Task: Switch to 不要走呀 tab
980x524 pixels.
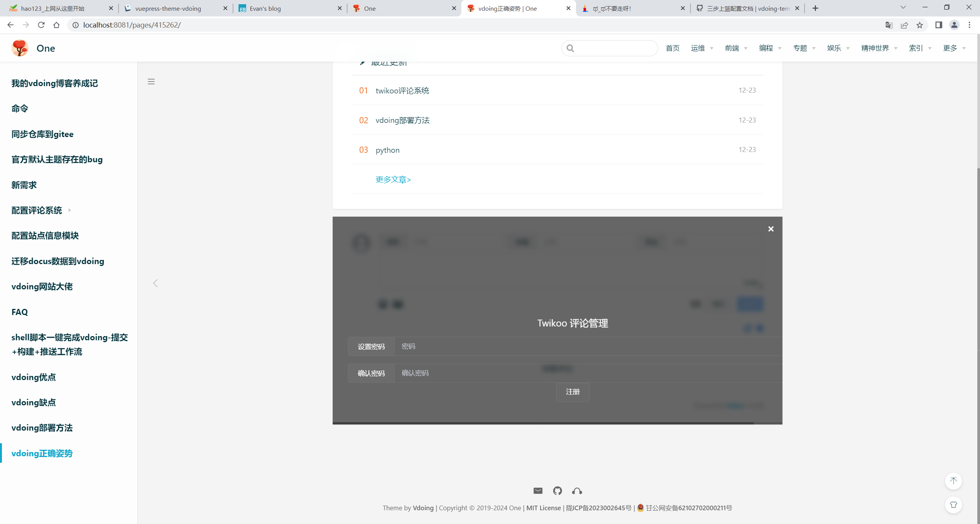Action: click(x=633, y=8)
